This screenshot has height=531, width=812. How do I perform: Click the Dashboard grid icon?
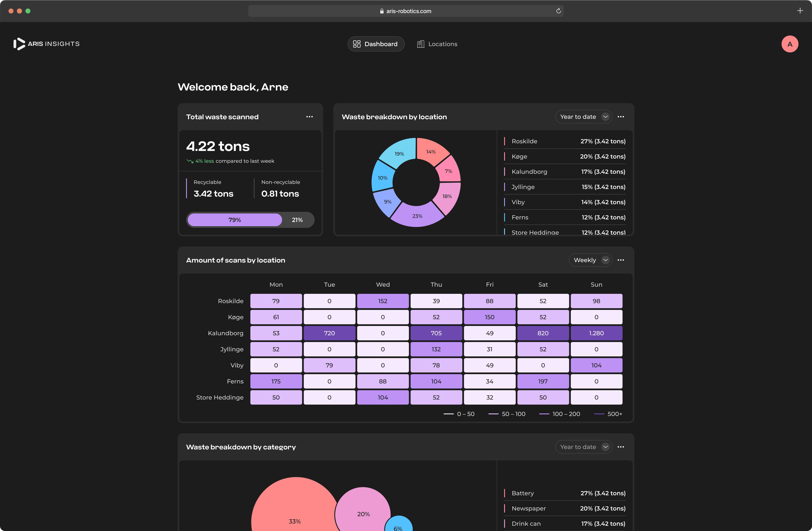pos(356,43)
